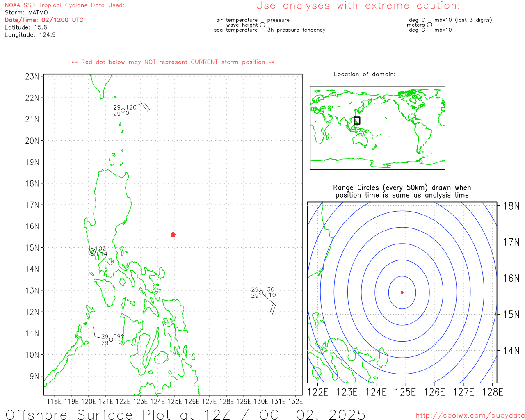The image size is (525, 420).
Task: Click the 'Location of domain:' label
Action: [365, 74]
